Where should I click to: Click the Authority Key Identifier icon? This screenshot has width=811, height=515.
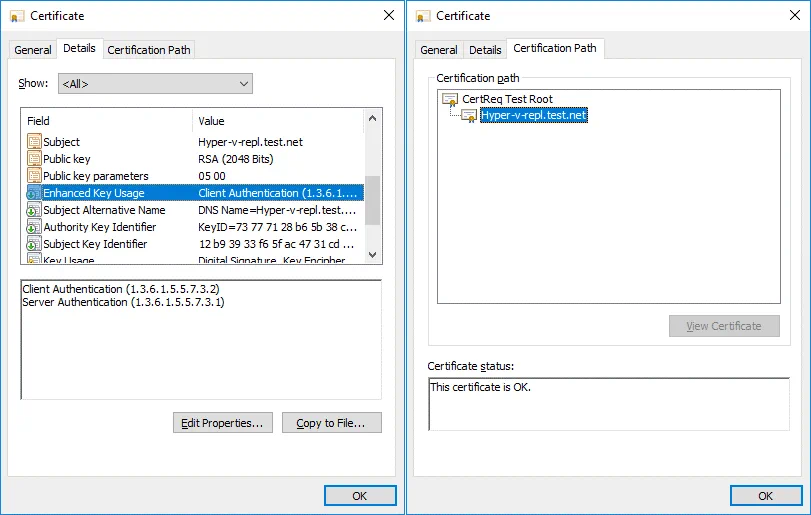click(x=34, y=227)
